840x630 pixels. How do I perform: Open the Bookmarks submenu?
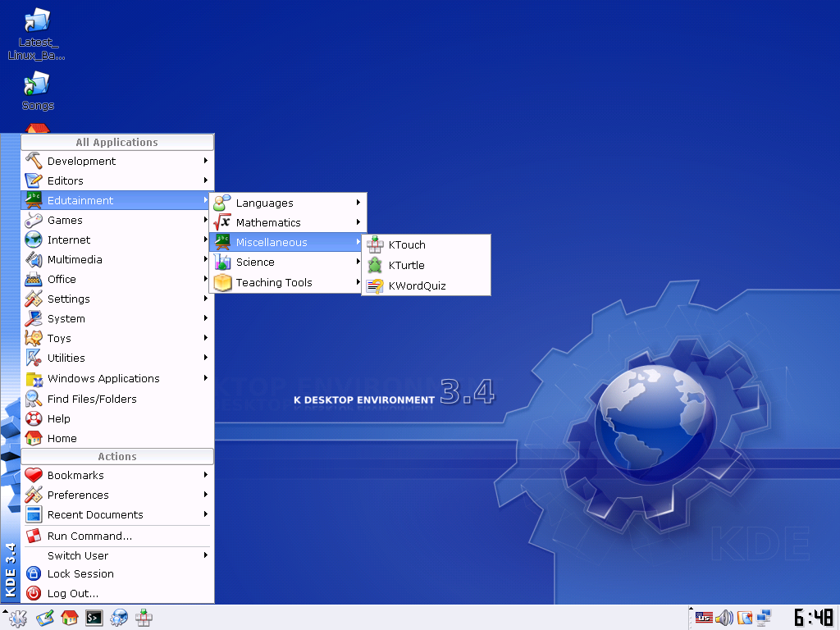117,475
